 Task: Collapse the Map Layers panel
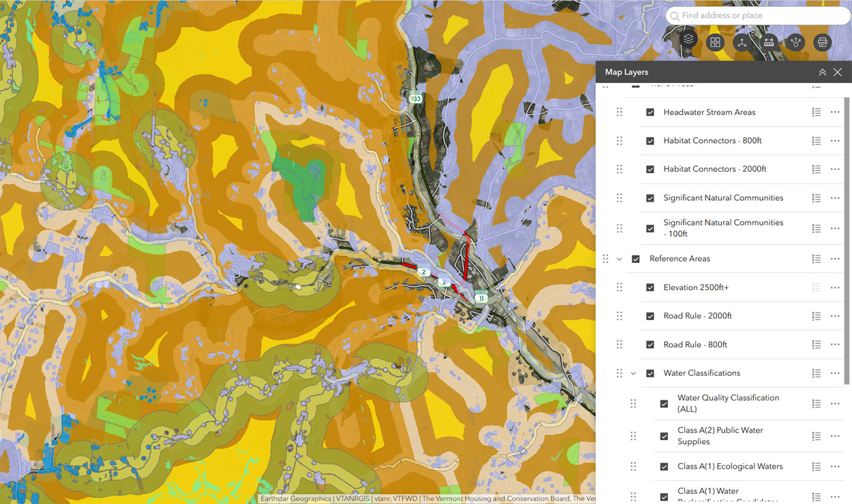[x=823, y=72]
